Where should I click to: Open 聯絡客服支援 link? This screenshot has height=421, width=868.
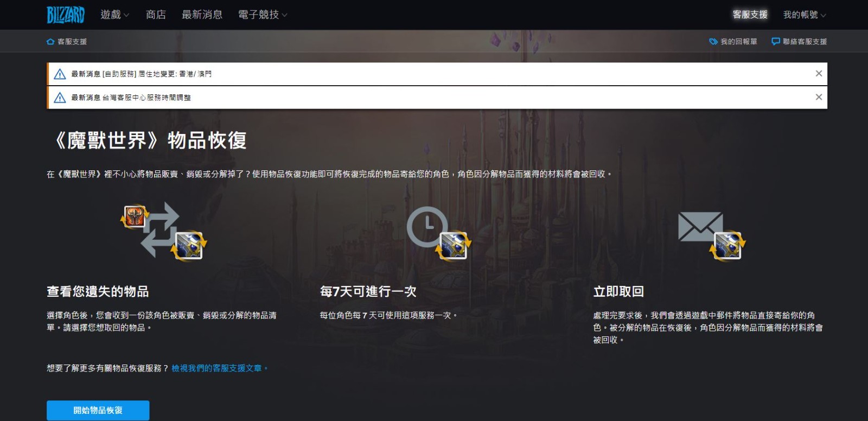point(805,42)
